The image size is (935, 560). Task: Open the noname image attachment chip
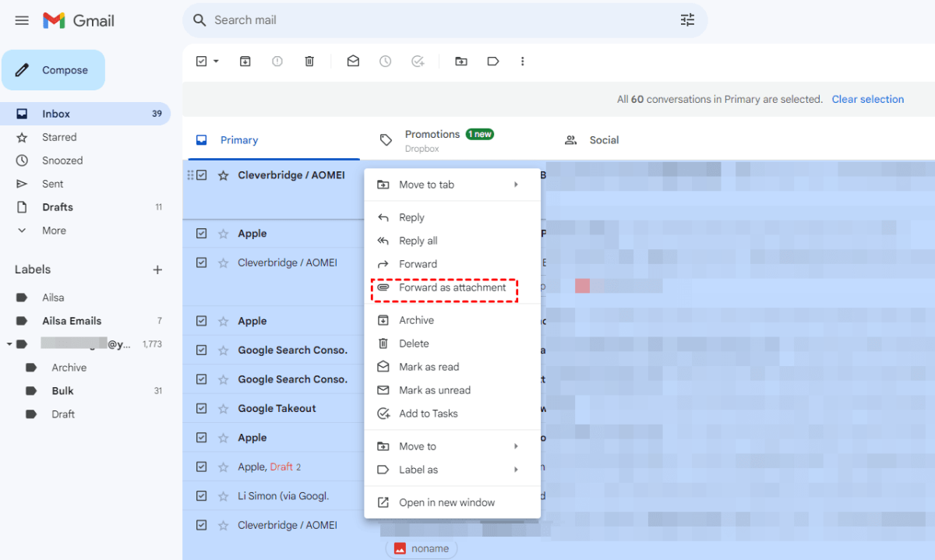click(x=422, y=548)
